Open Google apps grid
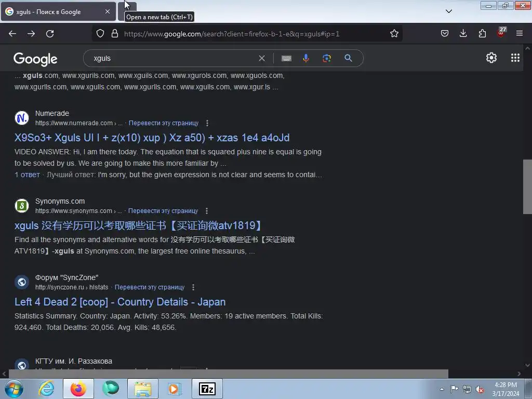The image size is (532, 399). click(515, 58)
